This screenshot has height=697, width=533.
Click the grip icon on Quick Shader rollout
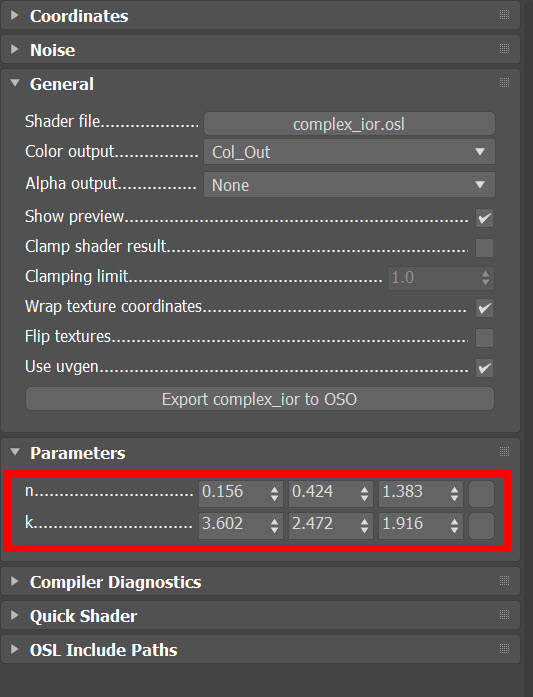(504, 615)
